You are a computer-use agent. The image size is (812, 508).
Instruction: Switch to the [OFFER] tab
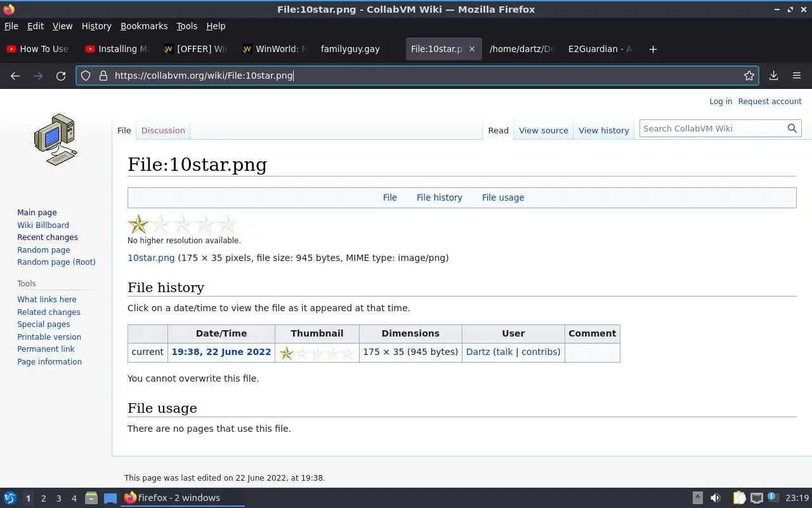197,49
